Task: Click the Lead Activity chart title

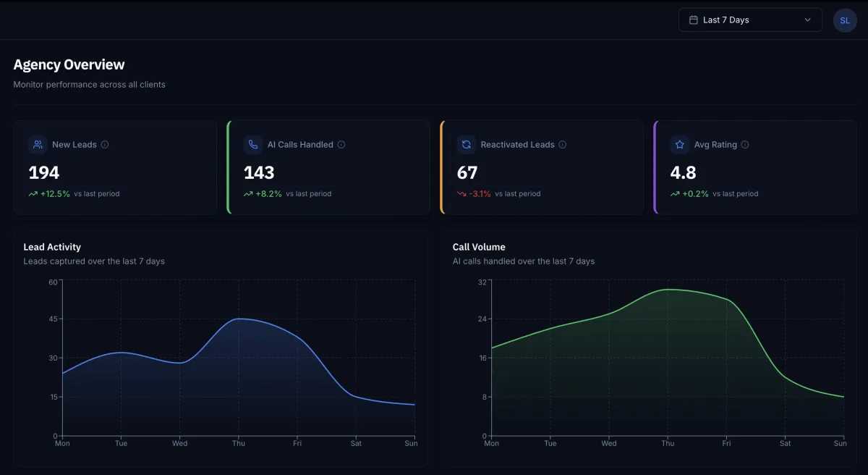Action: (x=52, y=247)
